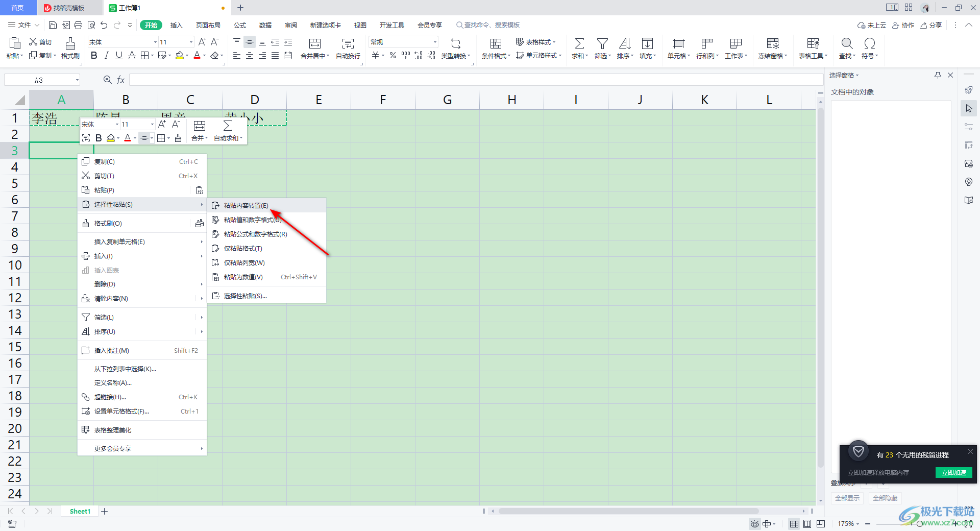Click Show All (全部显示) button
Image resolution: width=980 pixels, height=531 pixels.
coord(847,498)
